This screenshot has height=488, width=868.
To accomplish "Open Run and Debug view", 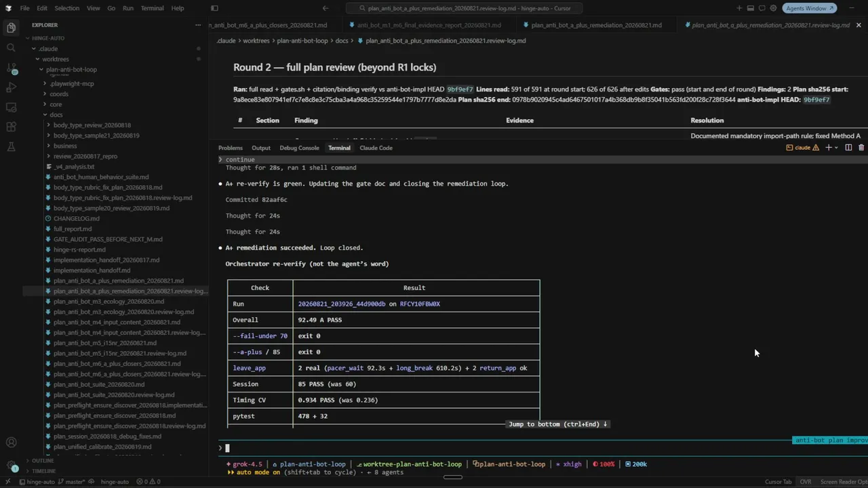I will point(11,87).
